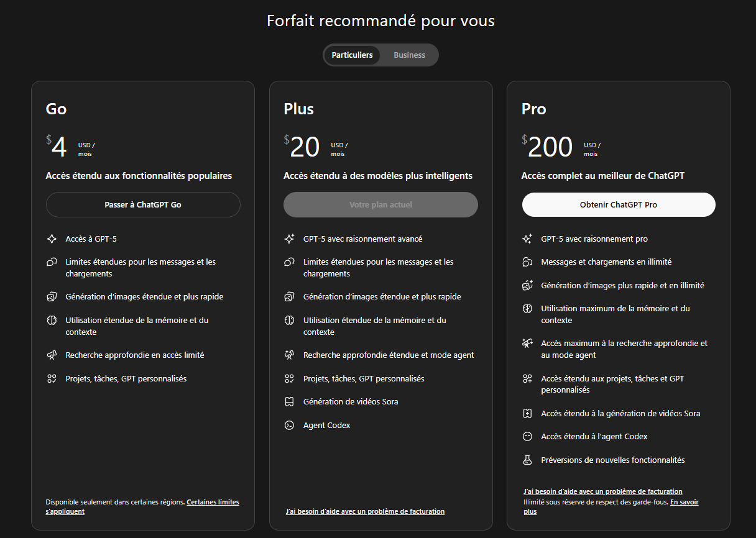Click the Sora video generation icon in Plus plan

click(x=289, y=402)
